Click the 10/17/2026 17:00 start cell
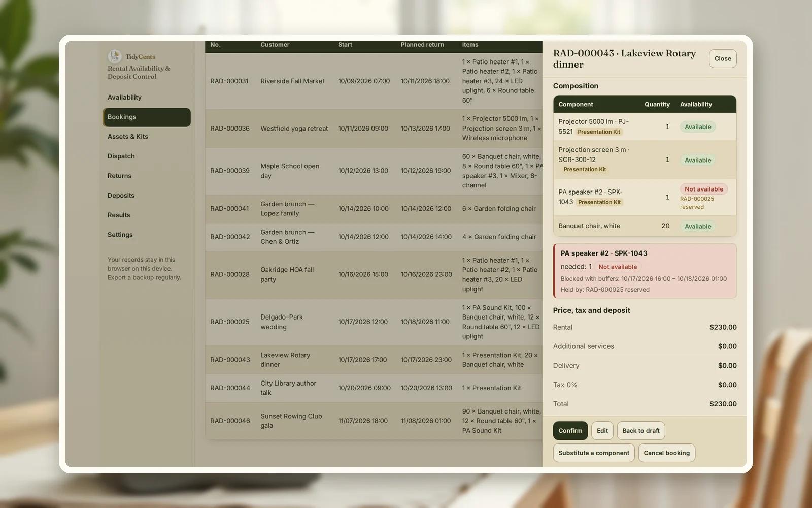 point(362,360)
